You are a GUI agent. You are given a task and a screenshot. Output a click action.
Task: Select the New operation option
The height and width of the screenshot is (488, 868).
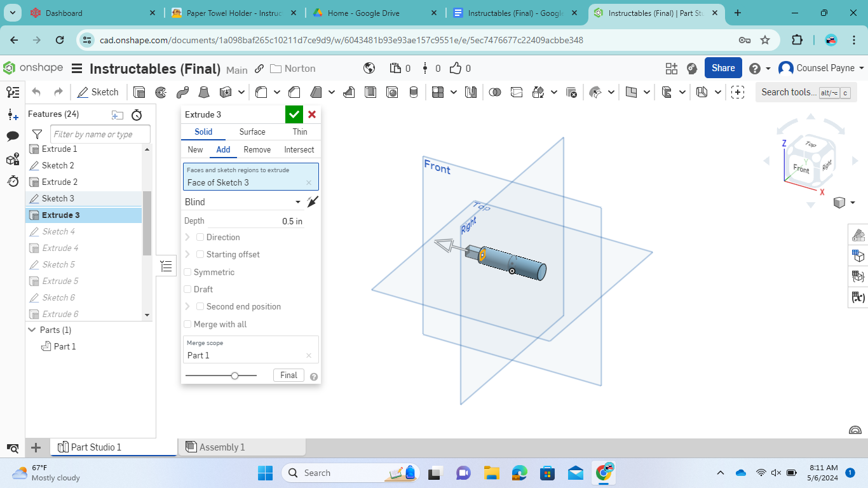195,149
